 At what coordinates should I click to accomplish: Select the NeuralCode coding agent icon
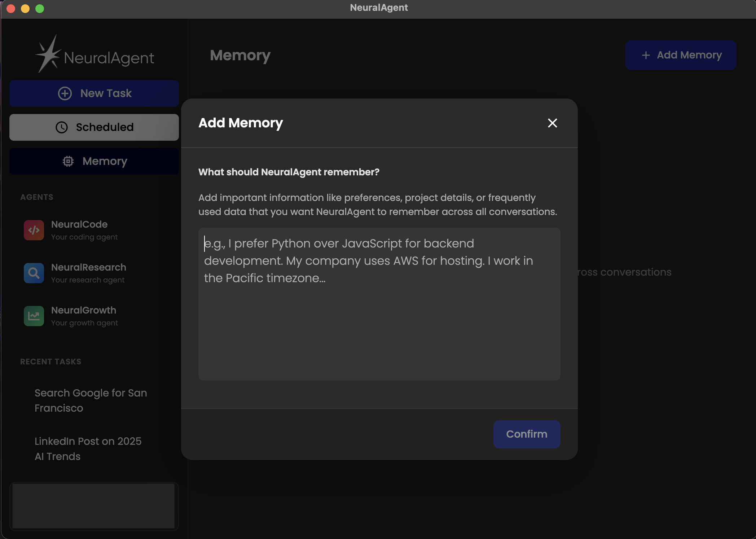[34, 230]
